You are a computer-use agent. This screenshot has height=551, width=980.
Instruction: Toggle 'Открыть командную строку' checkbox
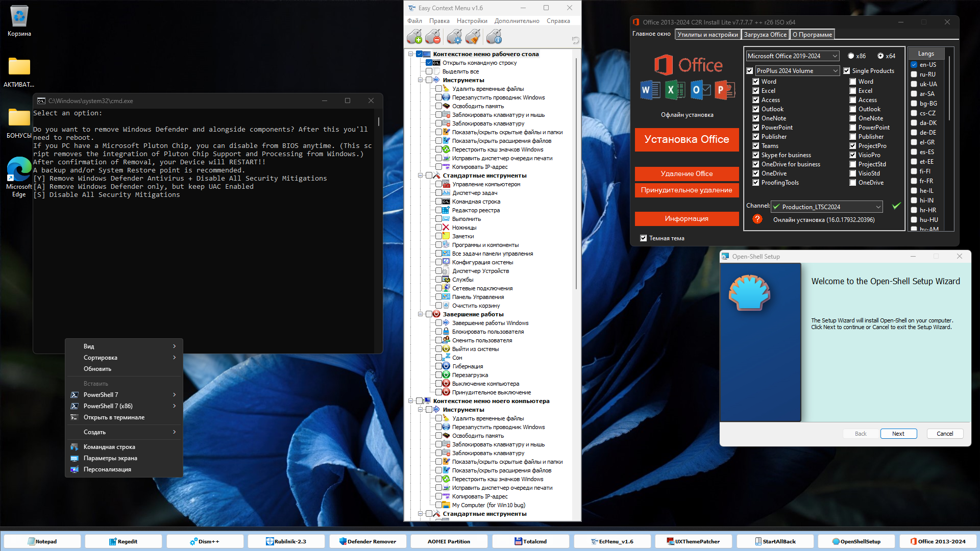[429, 63]
